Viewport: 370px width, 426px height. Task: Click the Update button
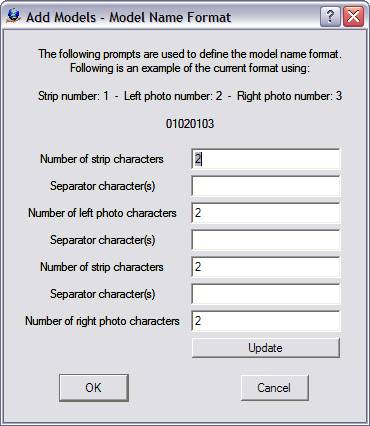point(266,348)
